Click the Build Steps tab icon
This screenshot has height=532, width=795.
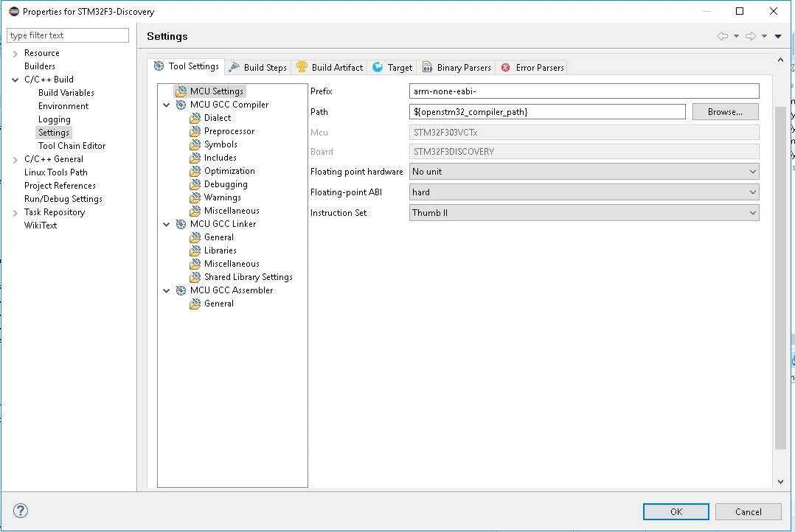coord(235,67)
